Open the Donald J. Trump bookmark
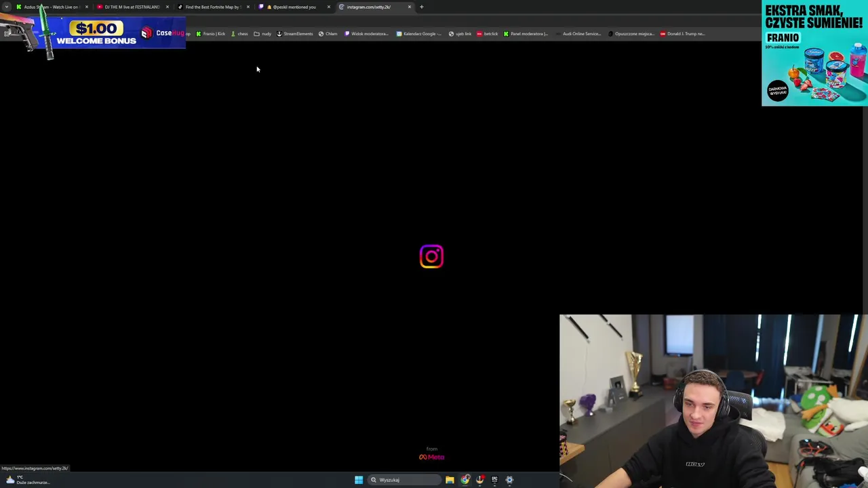 coord(683,34)
